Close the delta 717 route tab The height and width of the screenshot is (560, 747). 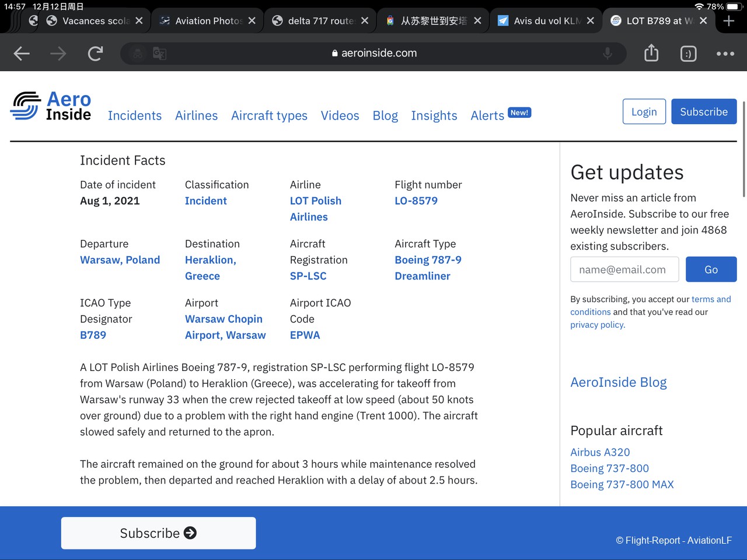tap(365, 20)
